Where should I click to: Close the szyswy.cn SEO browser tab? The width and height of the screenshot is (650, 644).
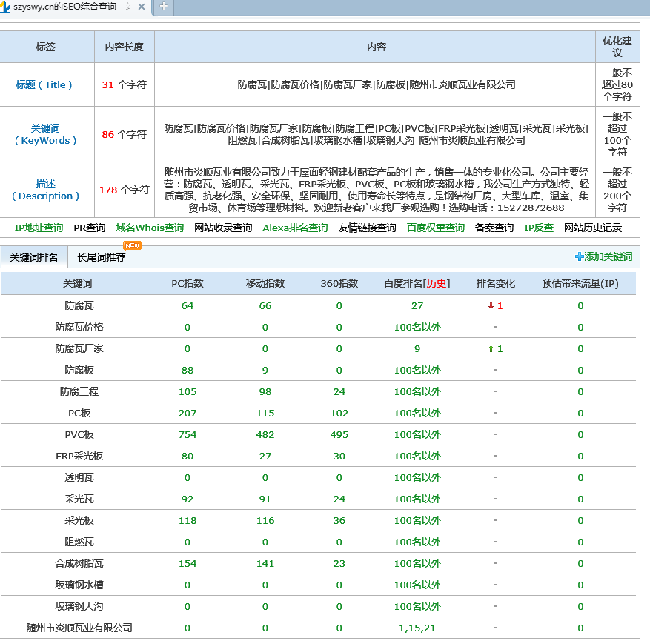pos(142,7)
